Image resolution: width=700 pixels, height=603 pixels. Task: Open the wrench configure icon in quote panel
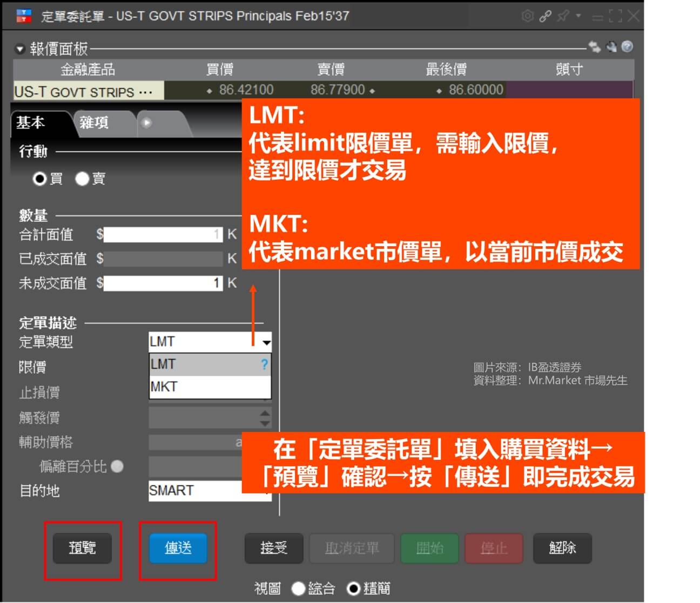point(611,47)
